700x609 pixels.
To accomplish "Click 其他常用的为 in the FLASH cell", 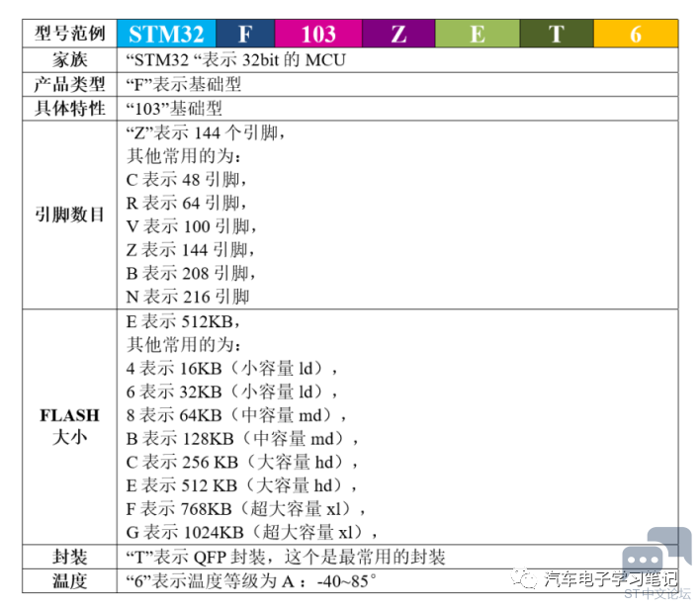I will tap(184, 345).
